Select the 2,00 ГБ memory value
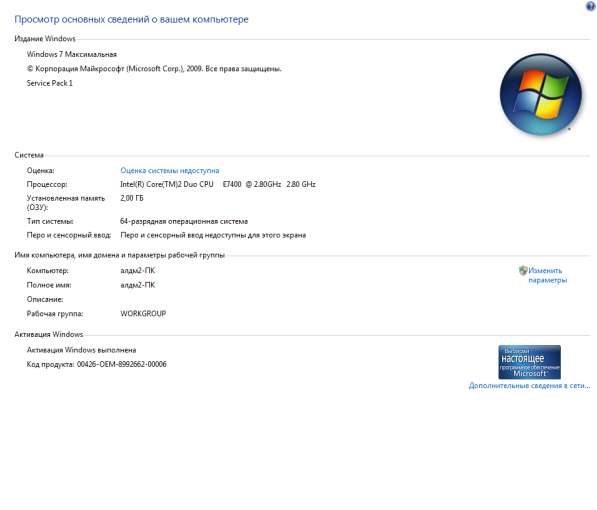597x510 pixels. tap(132, 198)
